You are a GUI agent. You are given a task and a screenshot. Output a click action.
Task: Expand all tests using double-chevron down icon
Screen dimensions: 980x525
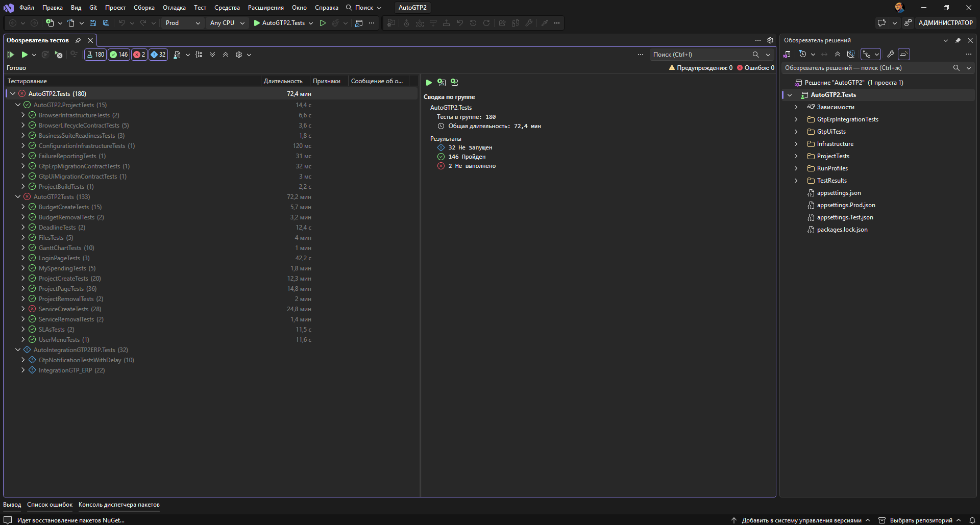212,55
